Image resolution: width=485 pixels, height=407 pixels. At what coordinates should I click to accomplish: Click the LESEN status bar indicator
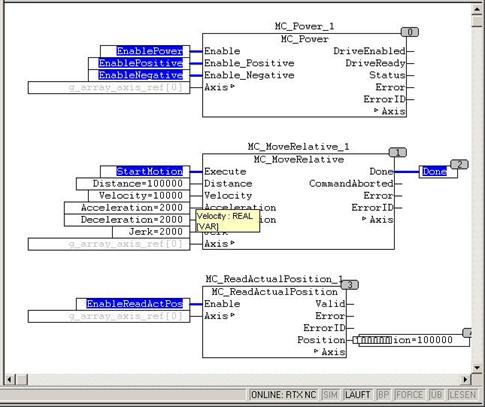[x=462, y=395]
